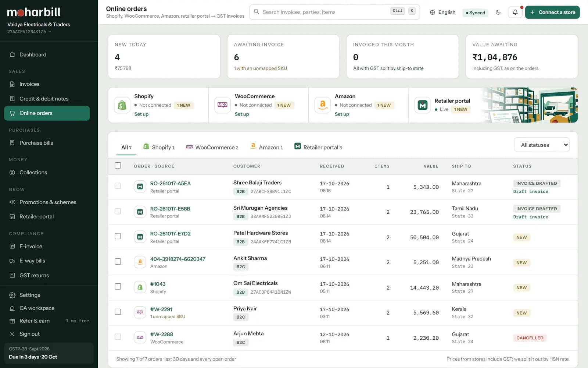Click the Retailer portal store icon in sidebar

tap(12, 216)
